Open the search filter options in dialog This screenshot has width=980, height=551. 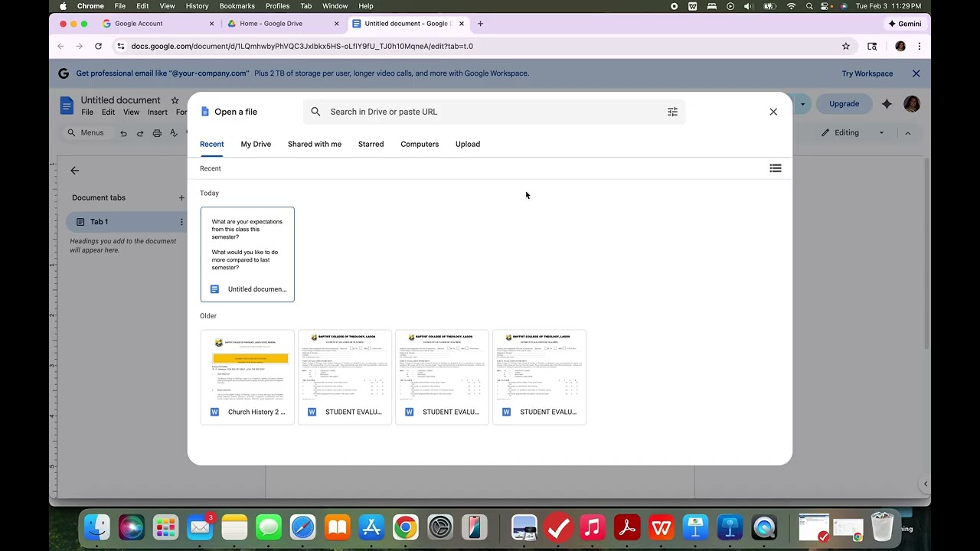672,112
